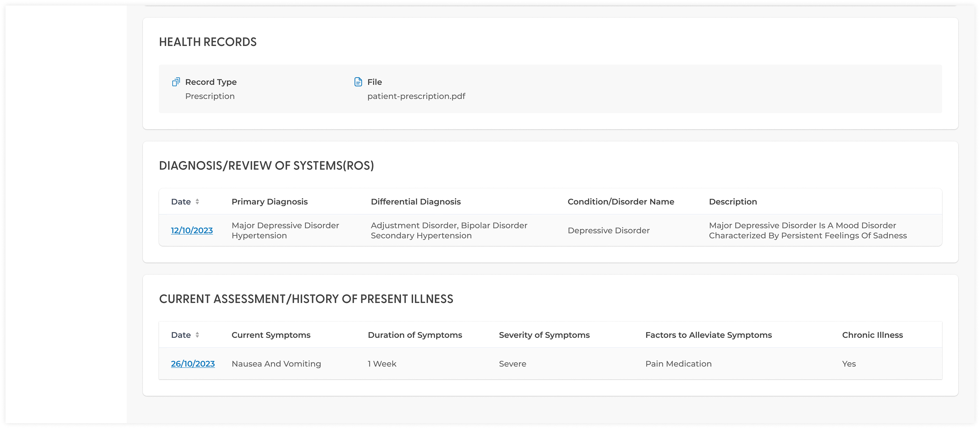Click the Depressive Disorder condition cell
Image resolution: width=980 pixels, height=429 pixels.
point(608,231)
